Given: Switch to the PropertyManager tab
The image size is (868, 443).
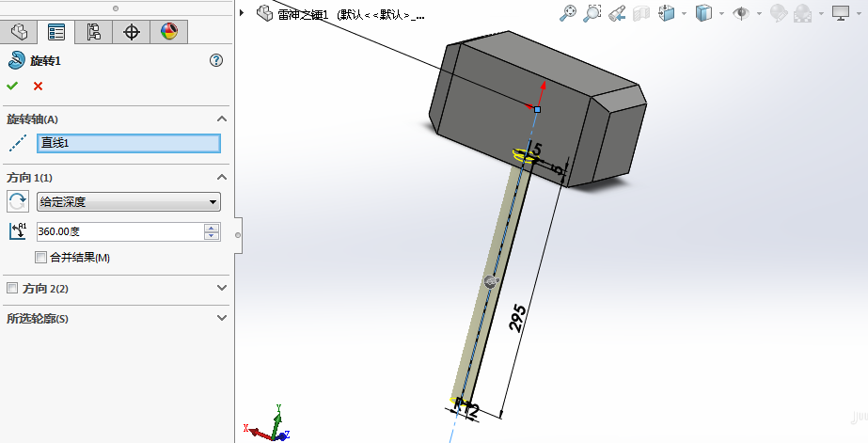Looking at the screenshot, I should tap(55, 32).
